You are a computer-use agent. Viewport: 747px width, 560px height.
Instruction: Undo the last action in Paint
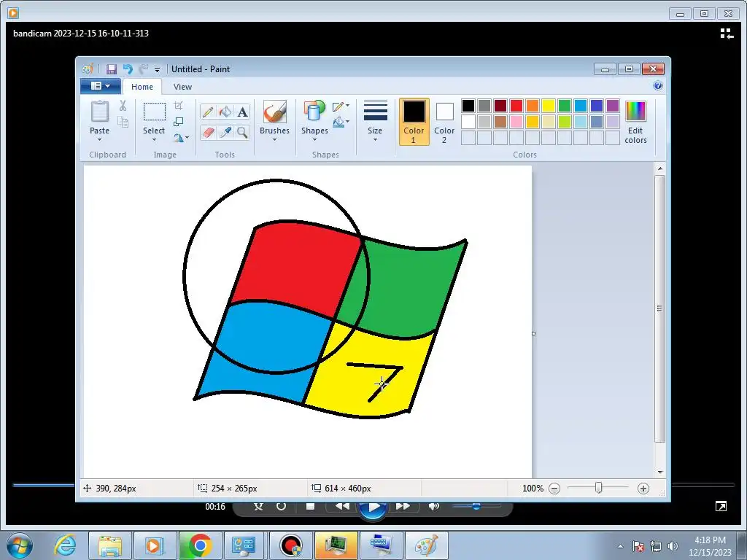point(127,69)
